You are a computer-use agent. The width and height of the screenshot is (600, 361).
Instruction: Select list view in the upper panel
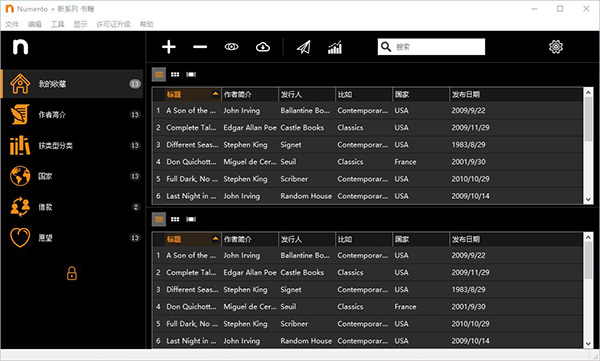click(x=159, y=74)
